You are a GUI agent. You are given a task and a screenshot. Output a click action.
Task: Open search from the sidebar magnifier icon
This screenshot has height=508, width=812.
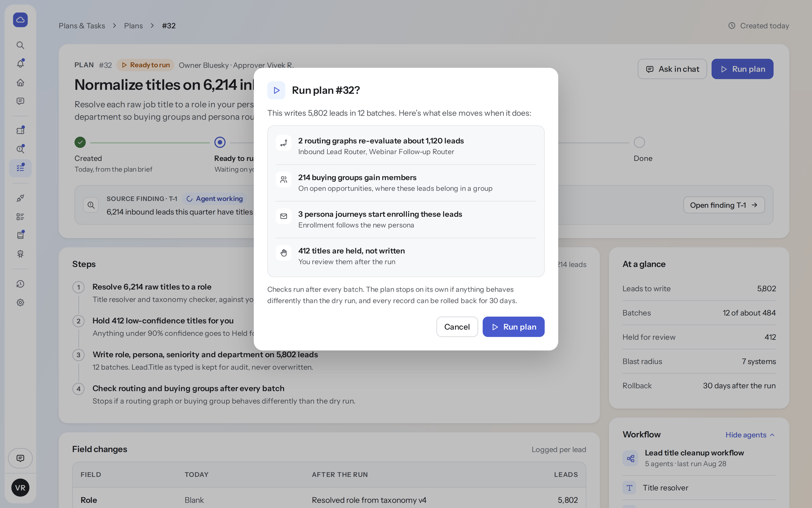point(20,45)
